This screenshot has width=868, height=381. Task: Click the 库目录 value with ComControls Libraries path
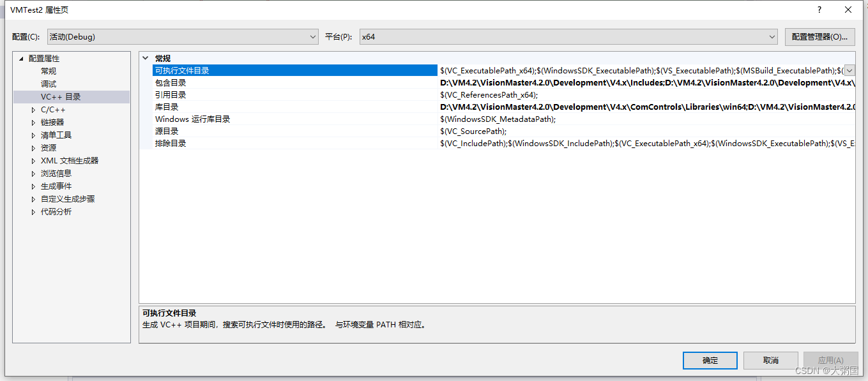[646, 107]
